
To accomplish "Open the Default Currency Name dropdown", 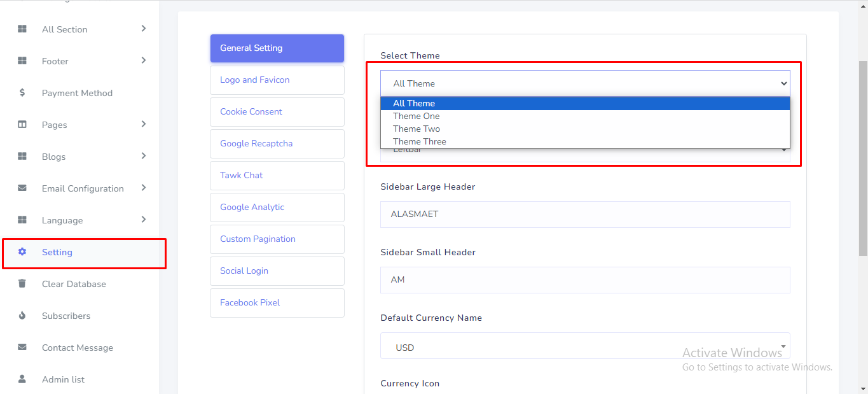I will pos(584,348).
